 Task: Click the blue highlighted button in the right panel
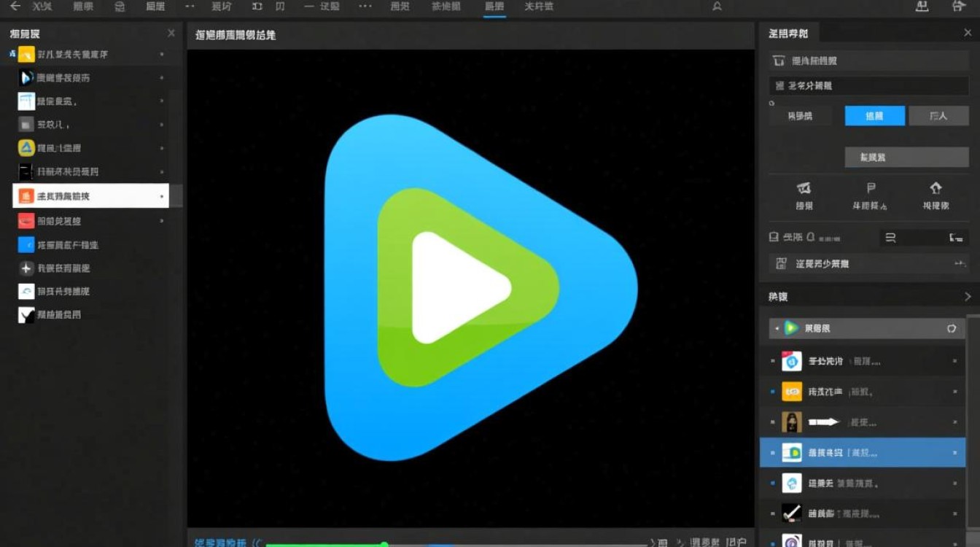click(x=874, y=116)
